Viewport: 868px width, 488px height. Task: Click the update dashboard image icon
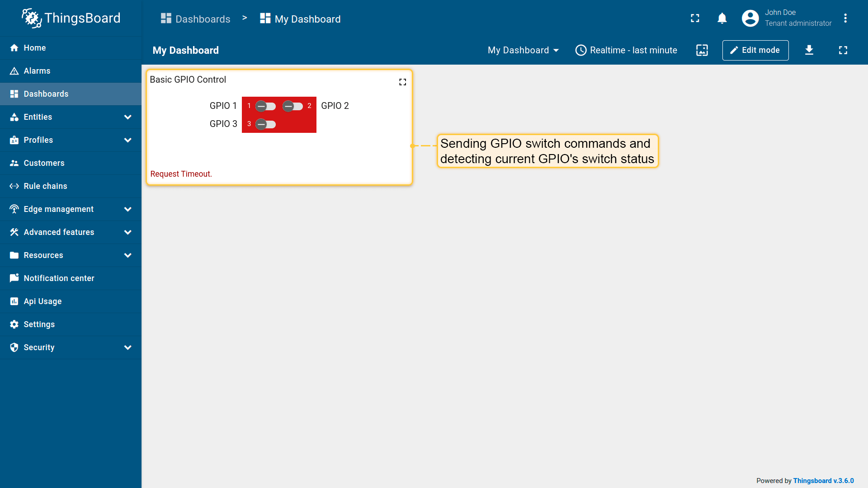pos(702,50)
